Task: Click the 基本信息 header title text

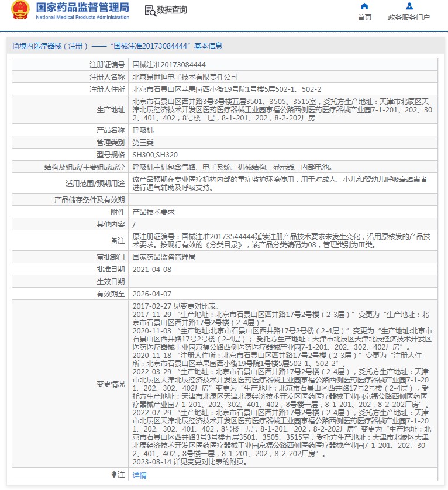Action: point(208,46)
